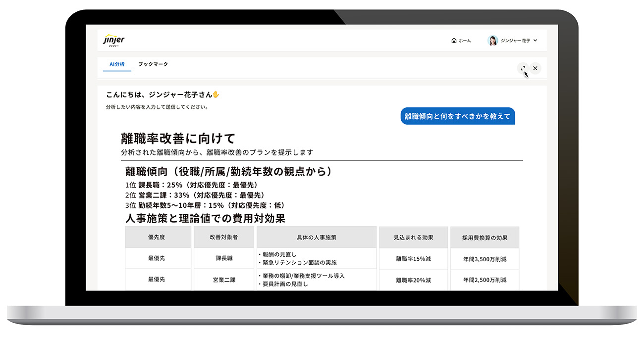Click the user avatar photo
The width and height of the screenshot is (644, 337).
point(492,41)
